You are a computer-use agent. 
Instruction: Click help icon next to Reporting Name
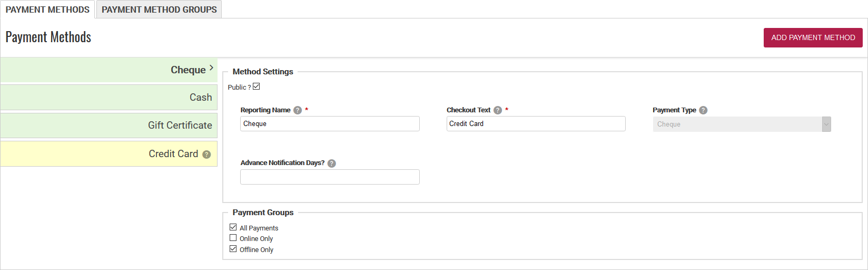point(298,110)
